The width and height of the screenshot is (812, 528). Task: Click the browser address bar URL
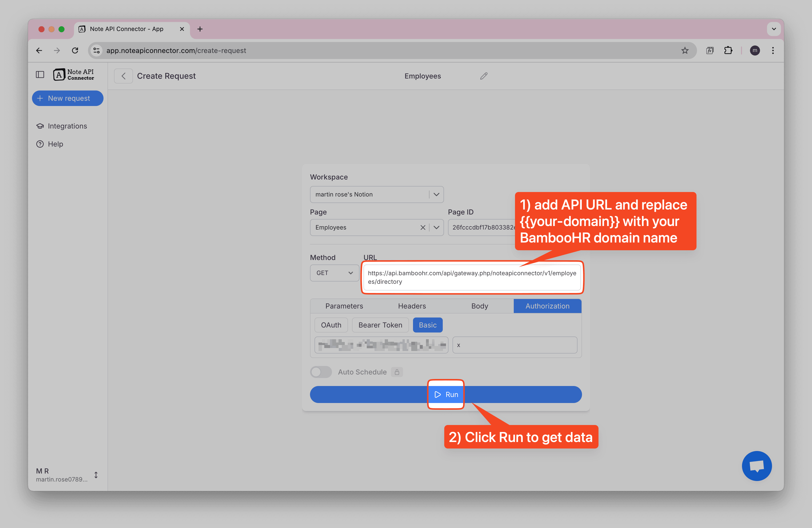[176, 50]
